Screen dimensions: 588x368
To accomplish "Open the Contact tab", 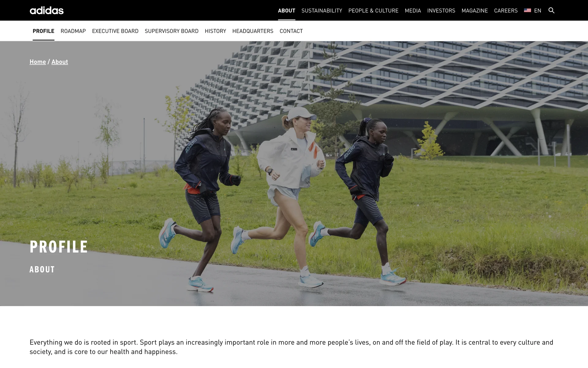I will [291, 31].
